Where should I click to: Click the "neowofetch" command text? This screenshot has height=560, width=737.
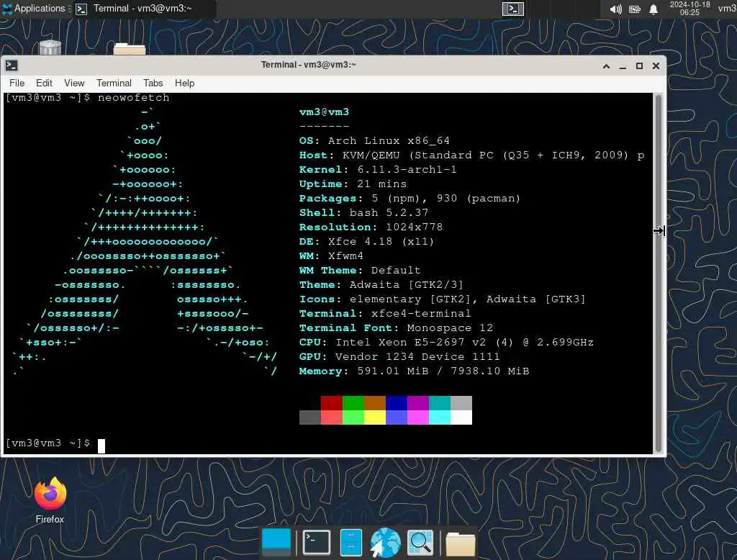133,97
